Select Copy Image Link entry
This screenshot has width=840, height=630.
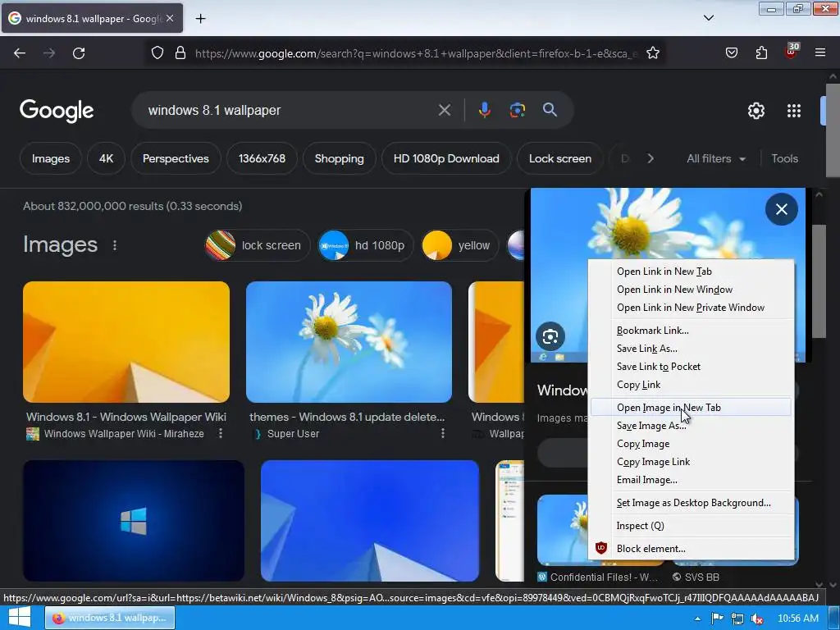click(x=691, y=463)
